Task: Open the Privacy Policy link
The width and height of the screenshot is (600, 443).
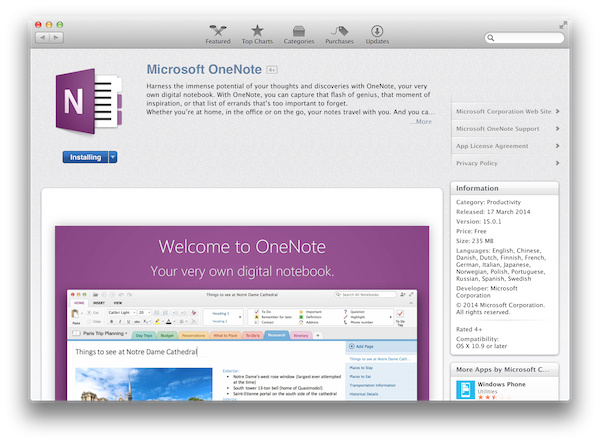Action: point(507,162)
